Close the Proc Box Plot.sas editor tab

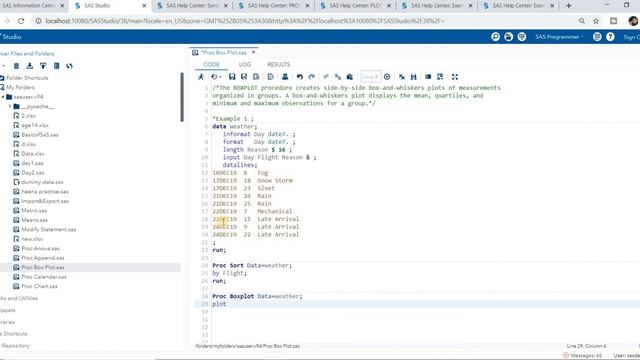click(x=253, y=52)
